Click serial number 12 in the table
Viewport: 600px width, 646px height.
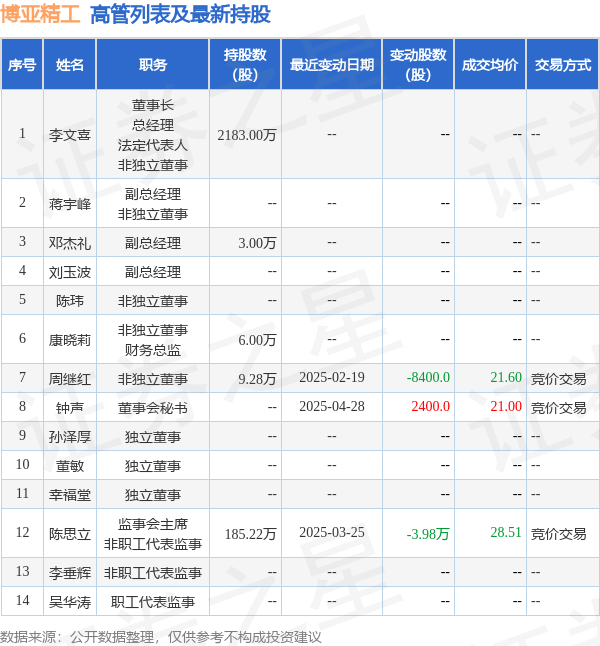coord(22,532)
